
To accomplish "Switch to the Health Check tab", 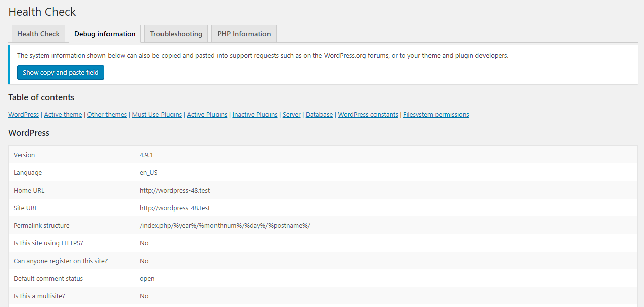I will tap(38, 34).
